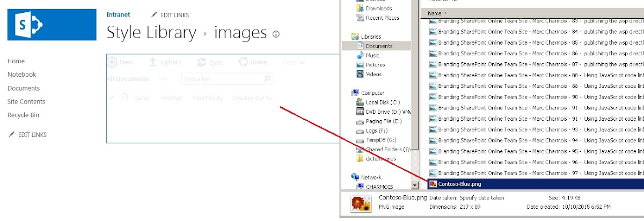The image size is (644, 221).
Task: Click the Share icon in library toolbar
Action: point(243,62)
